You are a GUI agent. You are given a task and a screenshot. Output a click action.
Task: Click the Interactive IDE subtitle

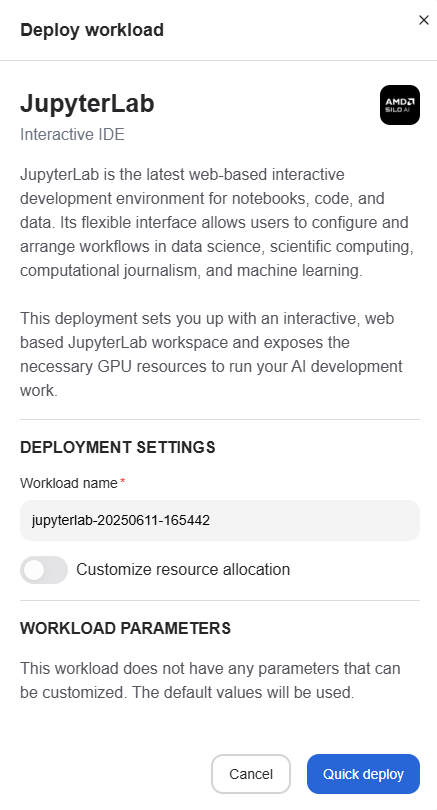72,135
